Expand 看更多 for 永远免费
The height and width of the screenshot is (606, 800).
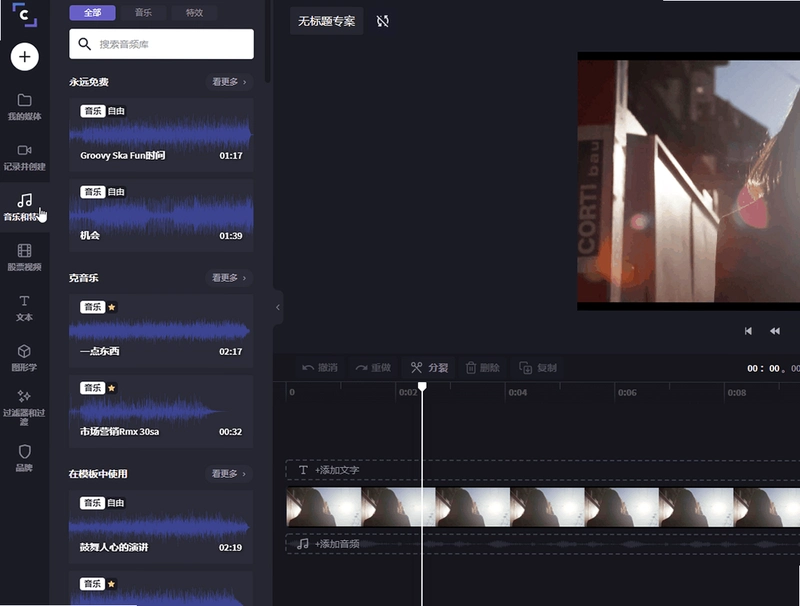(x=229, y=82)
